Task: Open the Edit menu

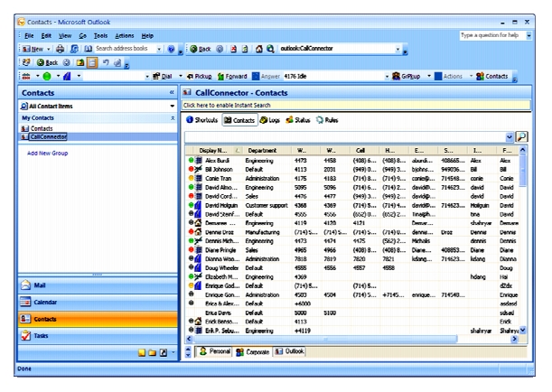Action: (46, 35)
